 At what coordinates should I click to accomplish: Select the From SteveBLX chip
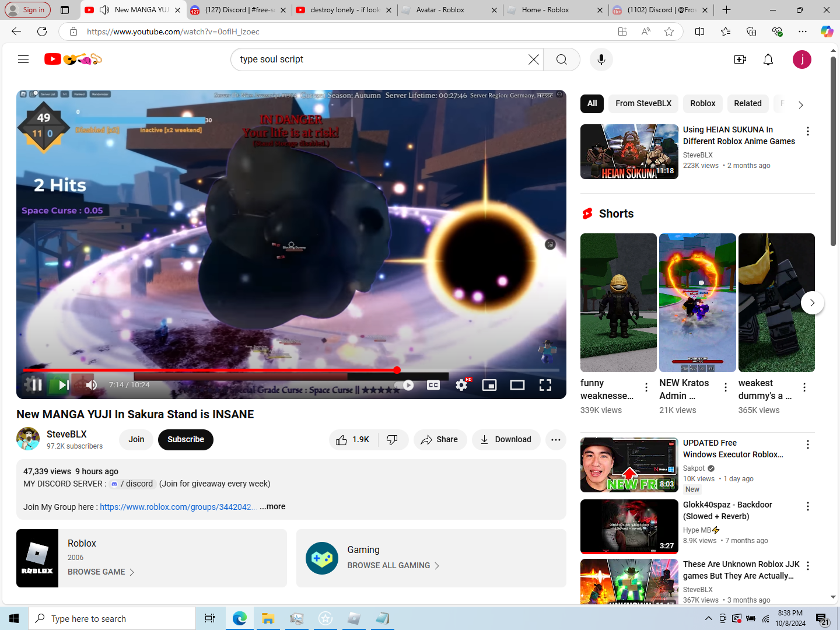643,103
